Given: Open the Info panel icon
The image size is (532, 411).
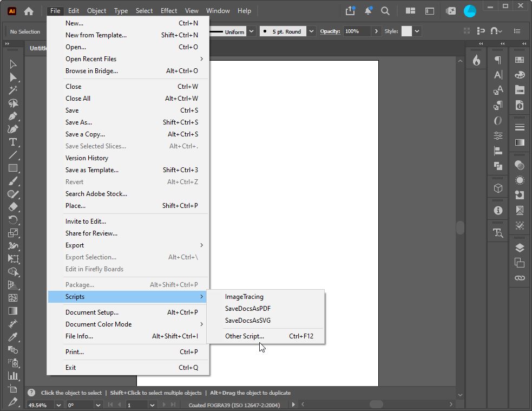Looking at the screenshot, I should click(498, 211).
